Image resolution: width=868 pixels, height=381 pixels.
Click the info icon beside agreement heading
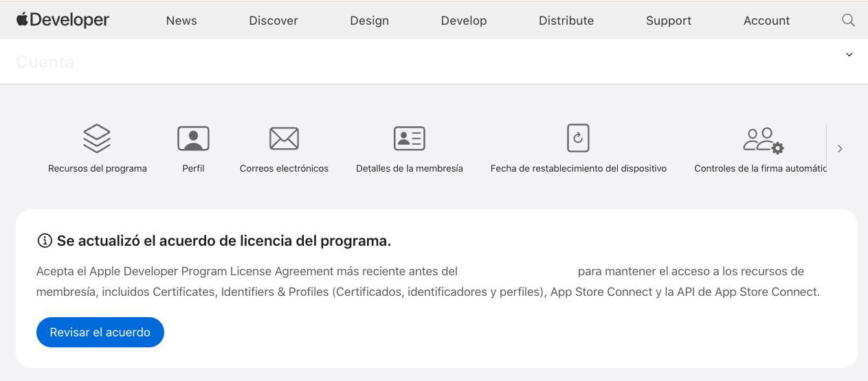coord(45,241)
